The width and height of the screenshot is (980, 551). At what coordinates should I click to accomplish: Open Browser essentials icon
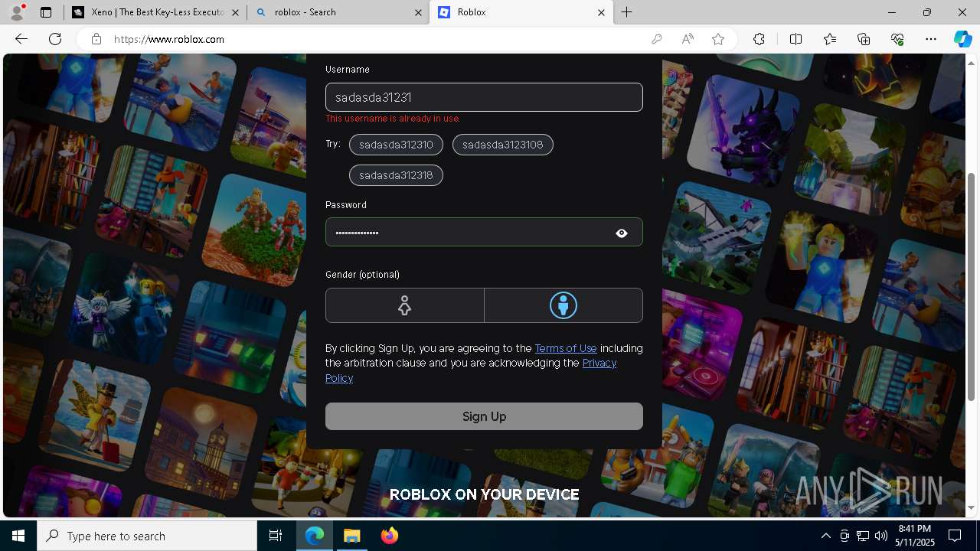(x=897, y=39)
